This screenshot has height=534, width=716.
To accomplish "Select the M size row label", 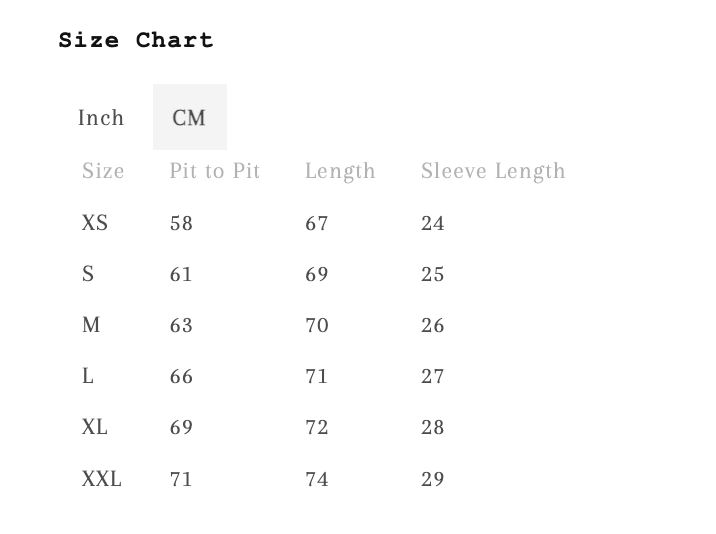I will (91, 325).
